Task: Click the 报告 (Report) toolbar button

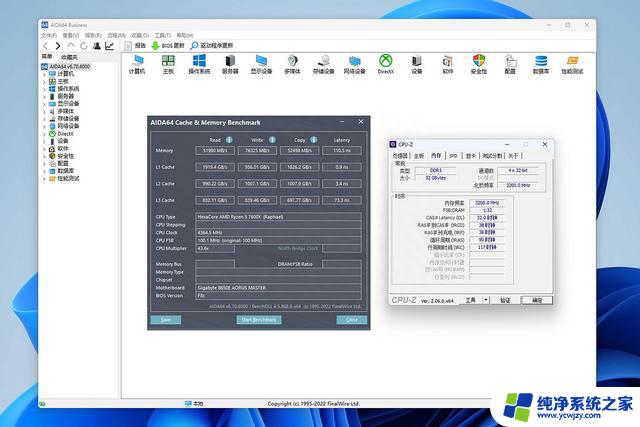Action: coord(135,46)
